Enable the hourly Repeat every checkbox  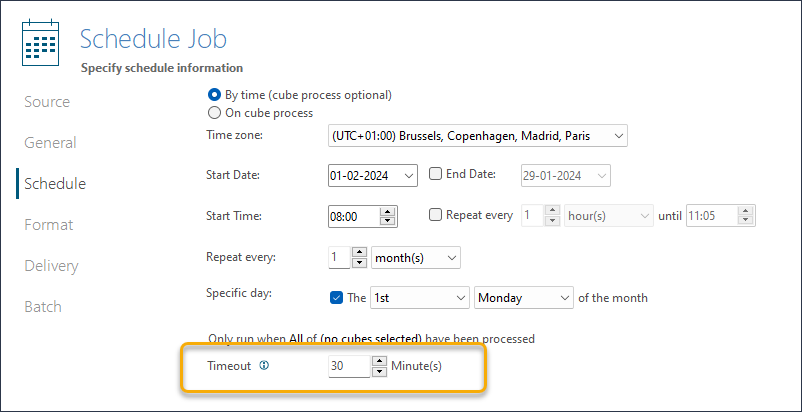pyautogui.click(x=435, y=215)
